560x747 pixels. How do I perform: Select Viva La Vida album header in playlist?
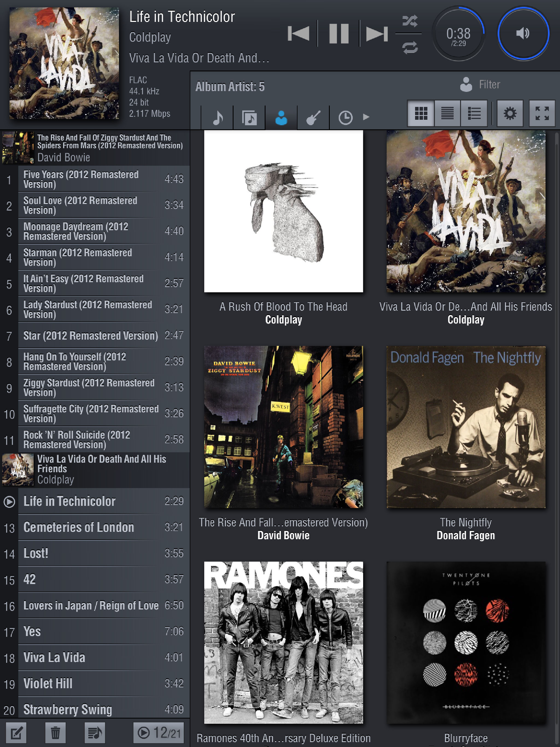[x=95, y=470]
